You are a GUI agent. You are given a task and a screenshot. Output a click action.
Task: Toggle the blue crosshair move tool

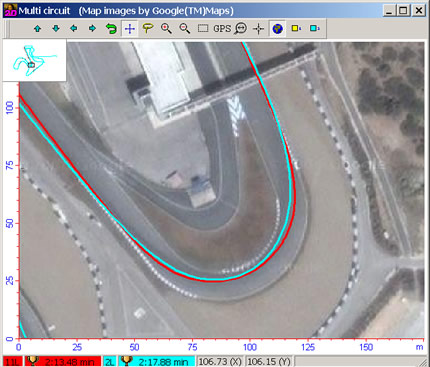[129, 29]
